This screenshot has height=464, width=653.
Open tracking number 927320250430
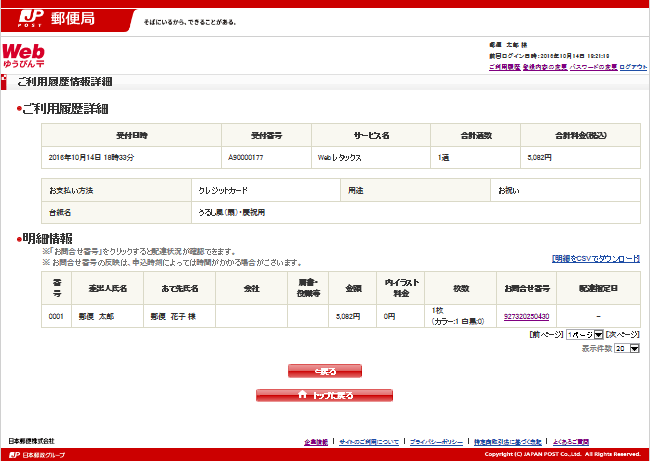tap(527, 316)
